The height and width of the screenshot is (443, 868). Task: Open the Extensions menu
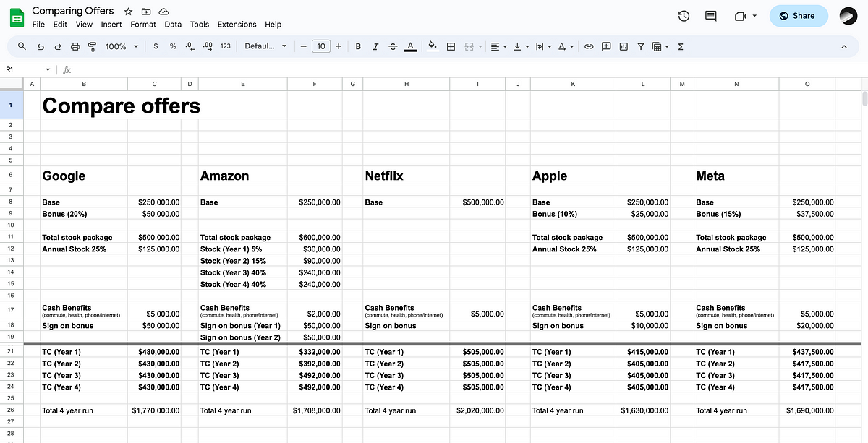point(237,25)
